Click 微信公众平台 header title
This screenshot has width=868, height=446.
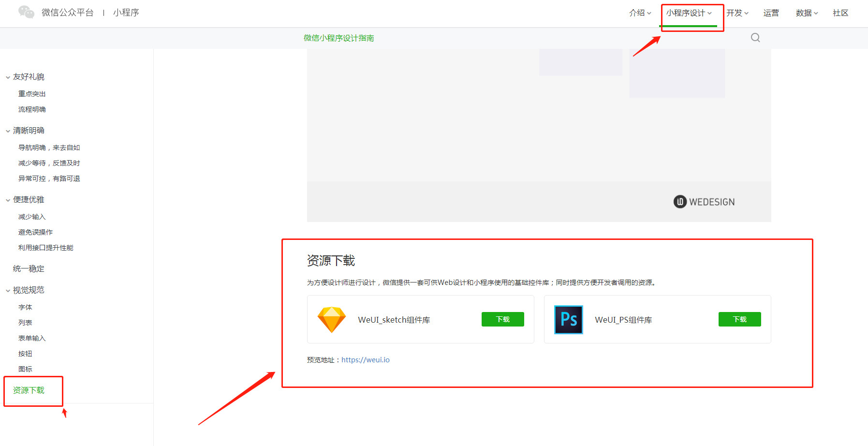(x=68, y=13)
